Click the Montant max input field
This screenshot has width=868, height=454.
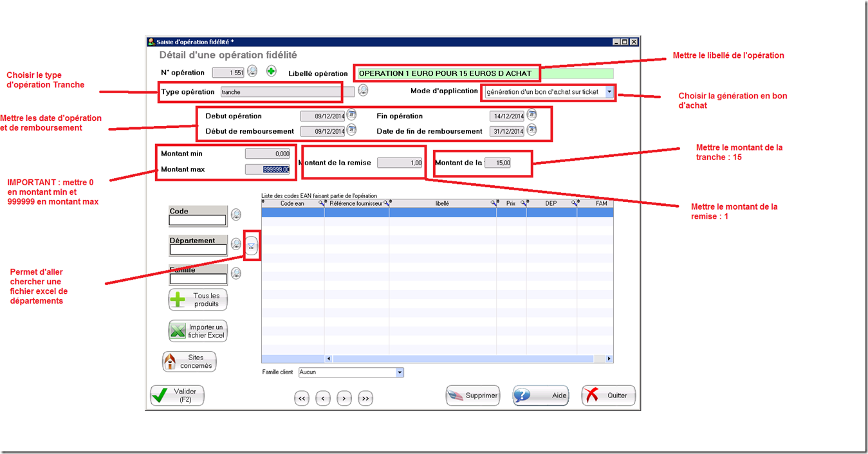[267, 169]
